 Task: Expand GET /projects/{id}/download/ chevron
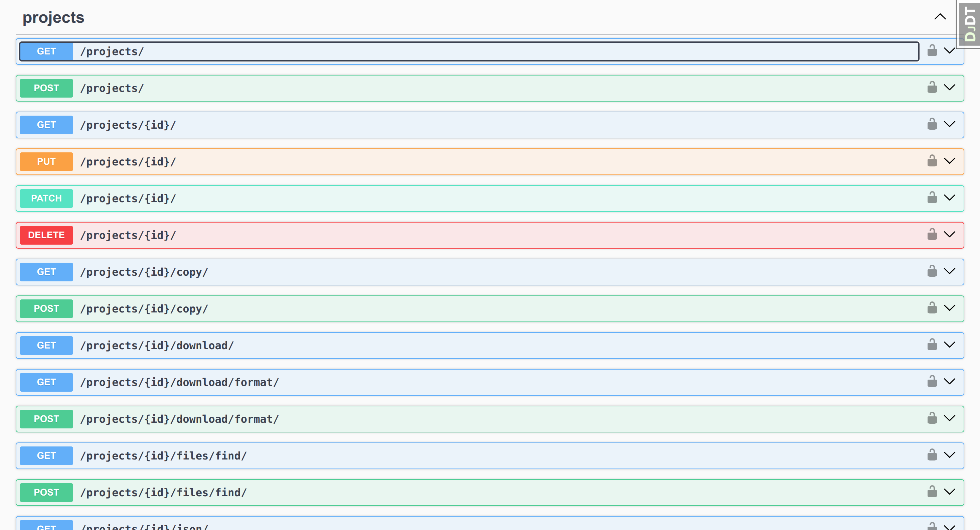pyautogui.click(x=950, y=345)
